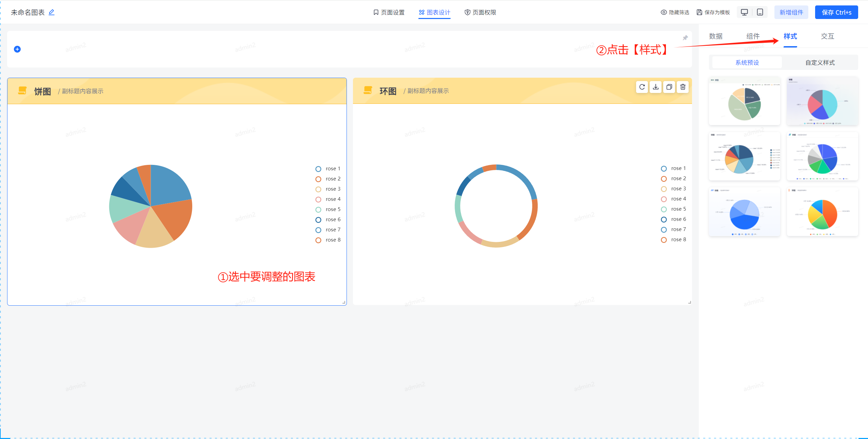Toggle rose 1 in 环图 legend
Viewport: 868px width, 439px height.
tap(673, 168)
